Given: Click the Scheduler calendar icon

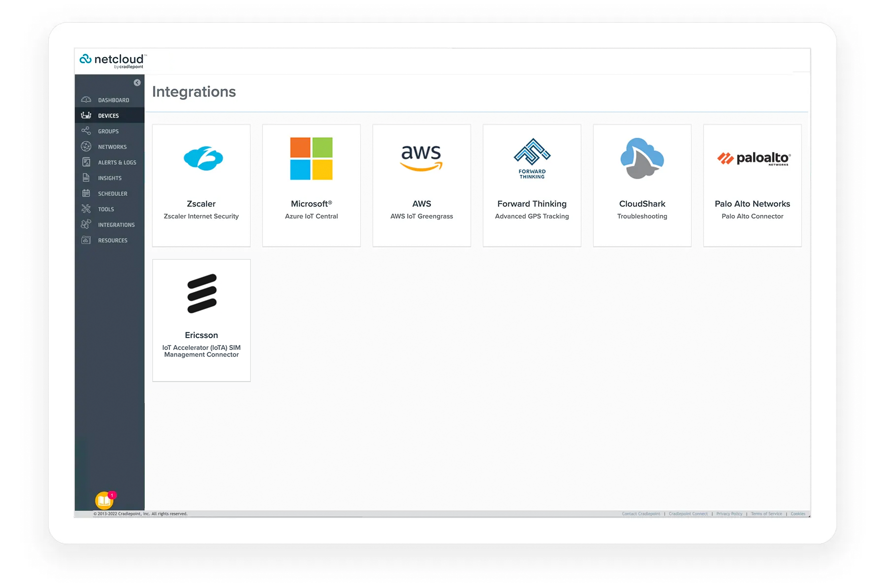Looking at the screenshot, I should [86, 193].
